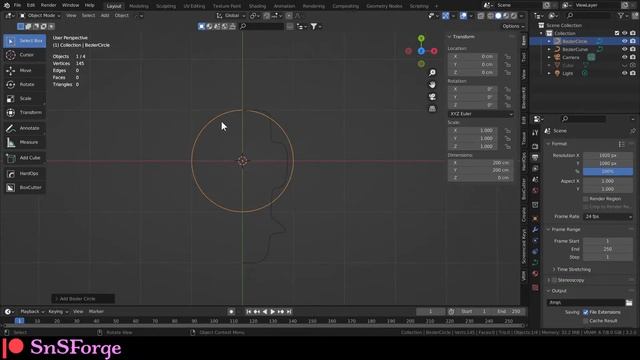Select the Transform tool
640x360 pixels.
click(x=24, y=113)
